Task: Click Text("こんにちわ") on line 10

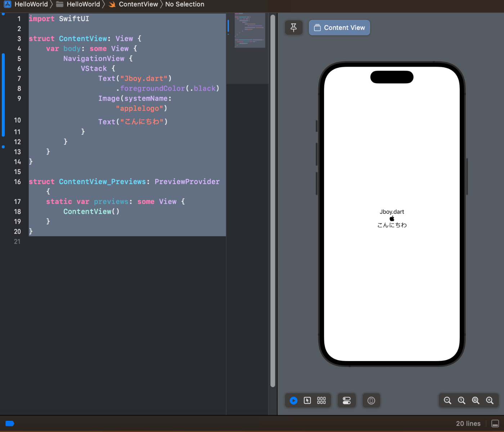Action: [x=133, y=122]
